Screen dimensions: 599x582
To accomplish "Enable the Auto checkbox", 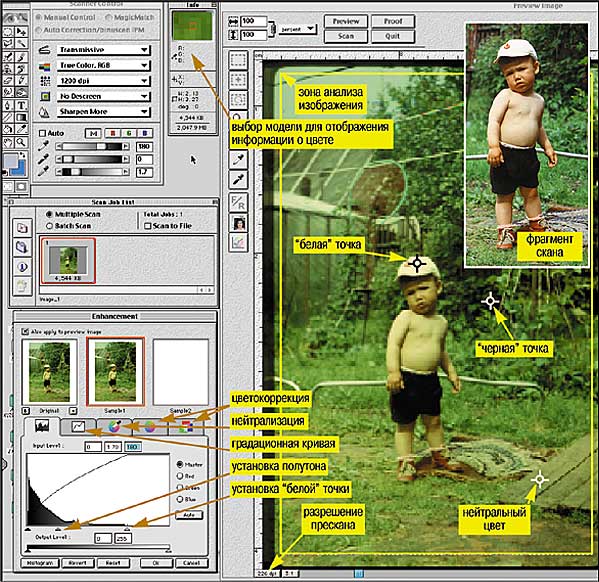I will point(42,133).
